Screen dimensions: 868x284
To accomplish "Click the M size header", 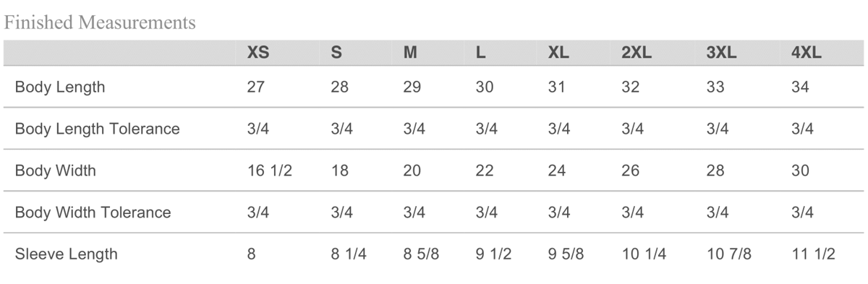I will pyautogui.click(x=410, y=53).
